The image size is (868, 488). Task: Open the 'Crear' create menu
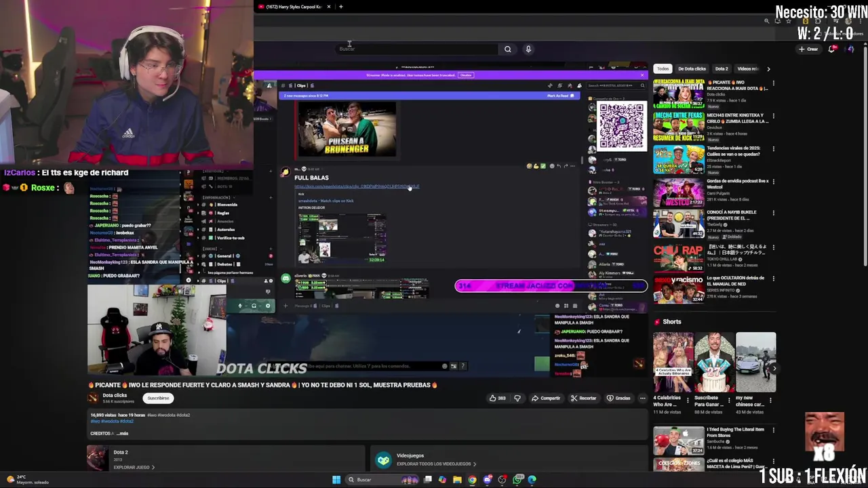coord(808,49)
